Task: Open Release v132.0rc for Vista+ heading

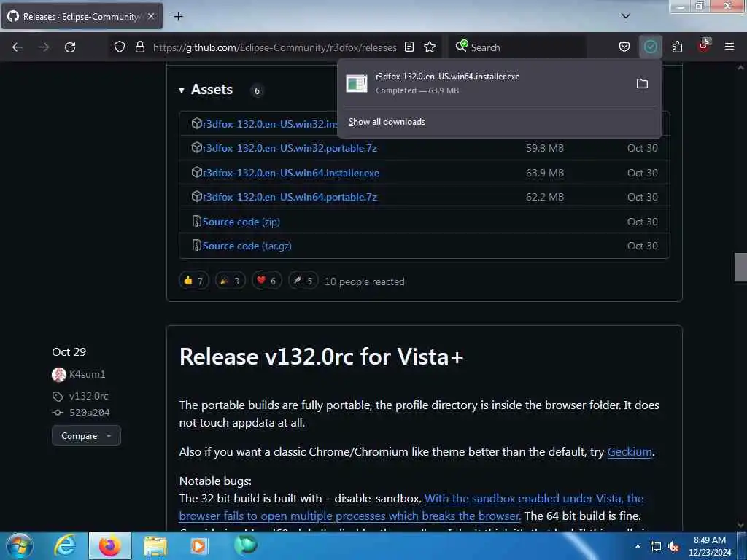Action: 321,357
